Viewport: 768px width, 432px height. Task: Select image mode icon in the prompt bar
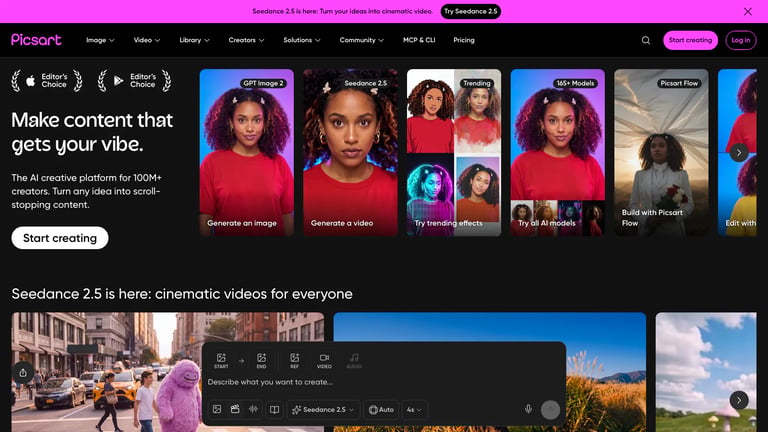point(217,409)
